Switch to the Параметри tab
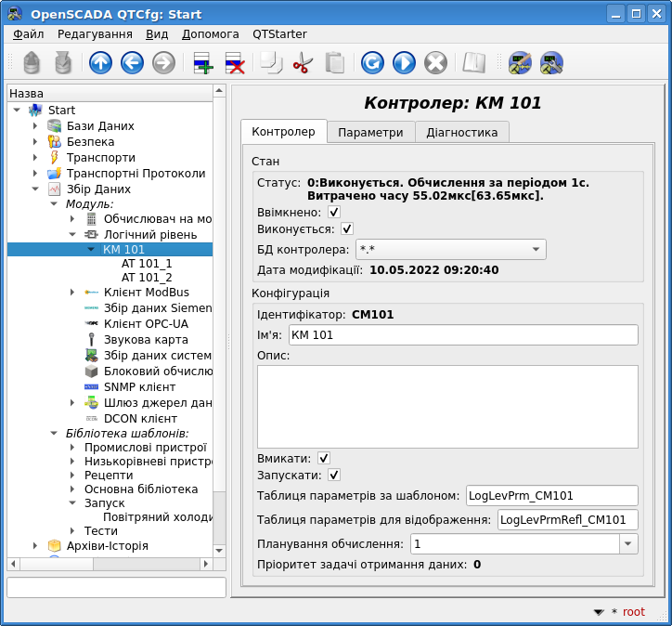 click(370, 133)
